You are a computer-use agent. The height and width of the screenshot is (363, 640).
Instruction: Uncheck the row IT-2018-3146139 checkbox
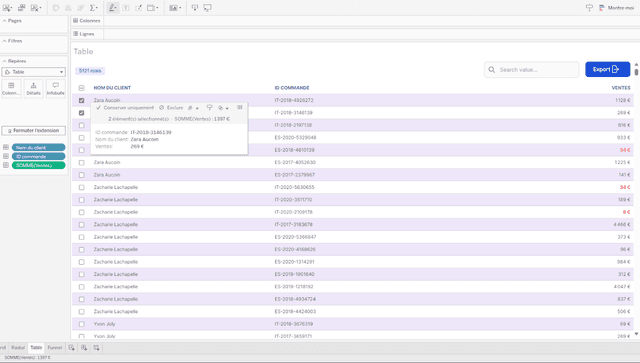point(82,113)
